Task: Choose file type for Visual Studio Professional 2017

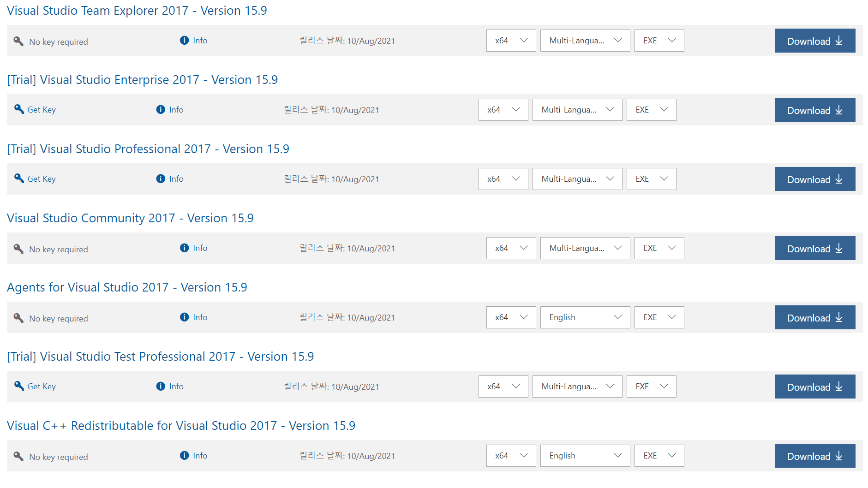Action: pyautogui.click(x=651, y=179)
